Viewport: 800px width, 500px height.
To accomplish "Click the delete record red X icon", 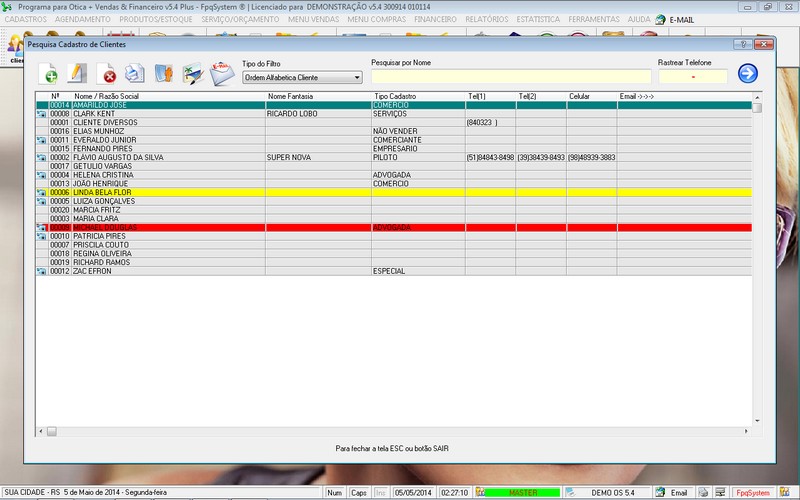I will (106, 73).
